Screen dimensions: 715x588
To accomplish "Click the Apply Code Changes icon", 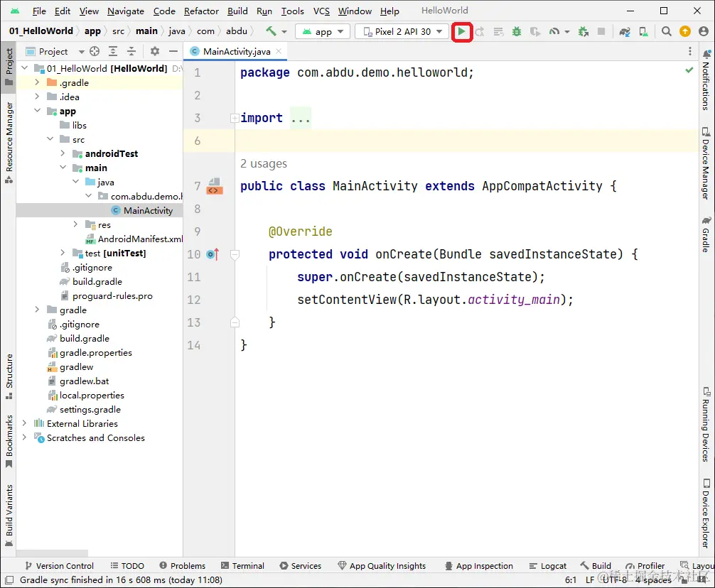I will (x=498, y=31).
